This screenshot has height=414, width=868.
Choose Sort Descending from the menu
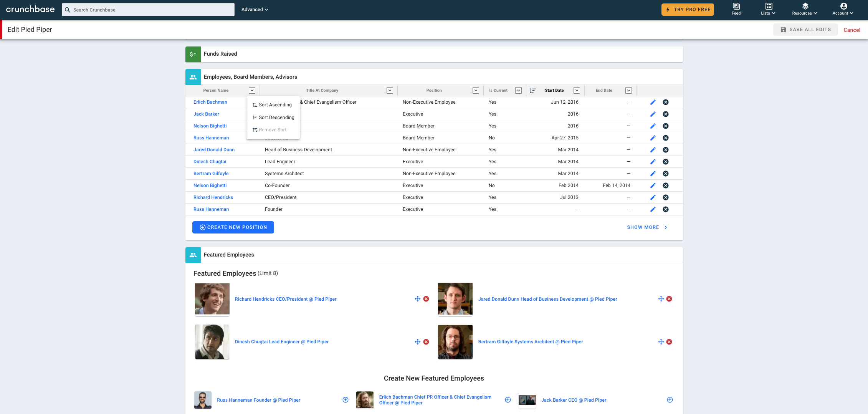coord(273,118)
